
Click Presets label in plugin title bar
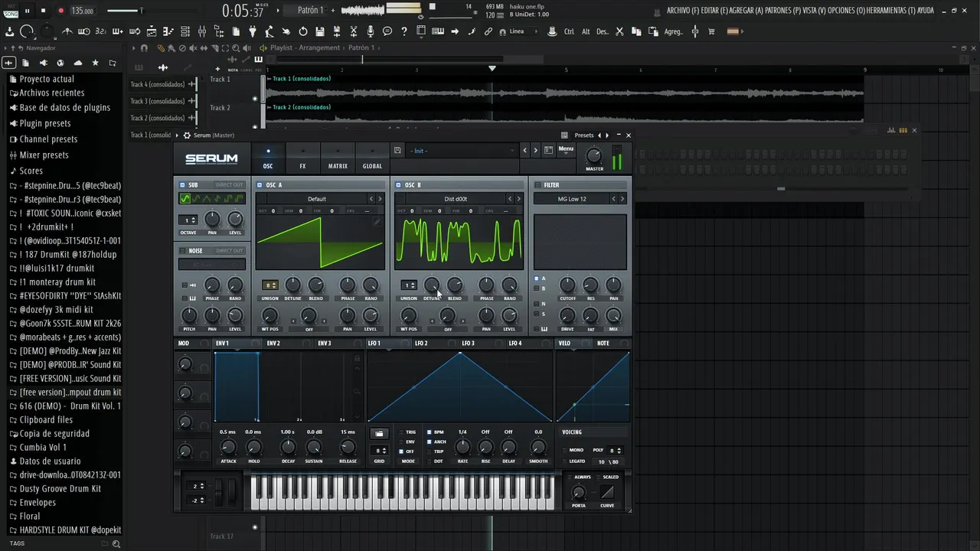coord(584,135)
